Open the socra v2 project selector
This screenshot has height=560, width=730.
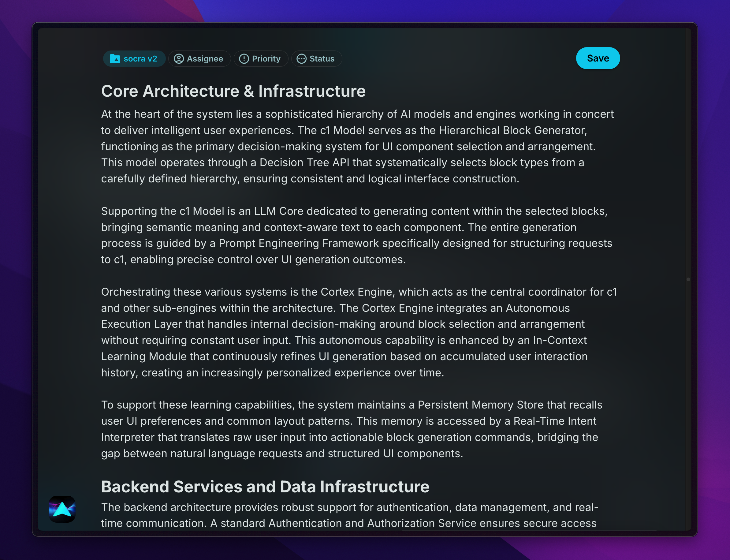[140, 59]
